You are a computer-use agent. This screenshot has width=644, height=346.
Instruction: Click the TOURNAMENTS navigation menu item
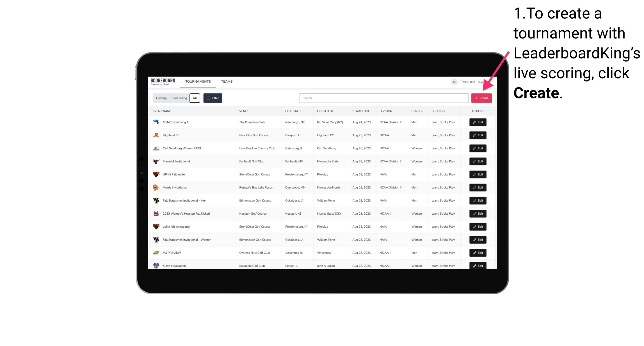[198, 81]
